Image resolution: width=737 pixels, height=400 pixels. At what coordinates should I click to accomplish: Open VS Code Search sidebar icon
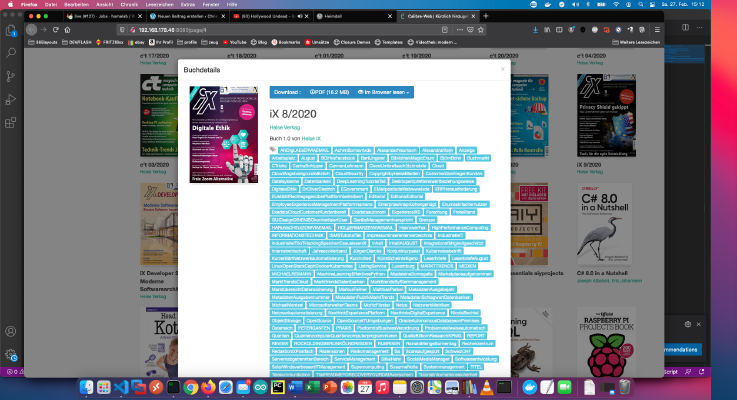[x=10, y=53]
